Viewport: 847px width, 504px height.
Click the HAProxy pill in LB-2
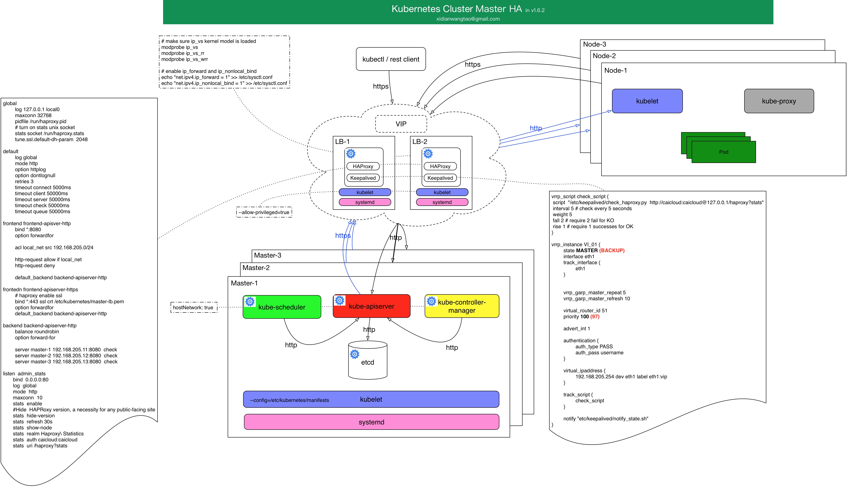(440, 166)
